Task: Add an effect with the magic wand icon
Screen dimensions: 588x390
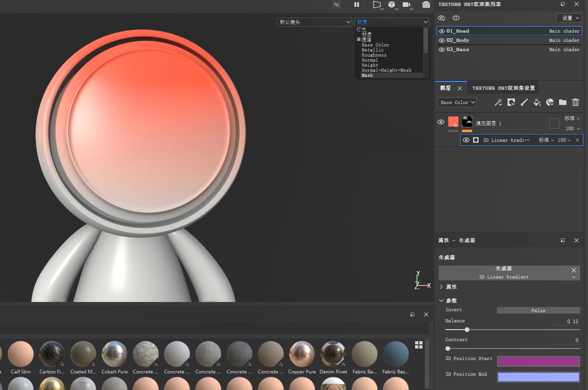Action: point(498,102)
